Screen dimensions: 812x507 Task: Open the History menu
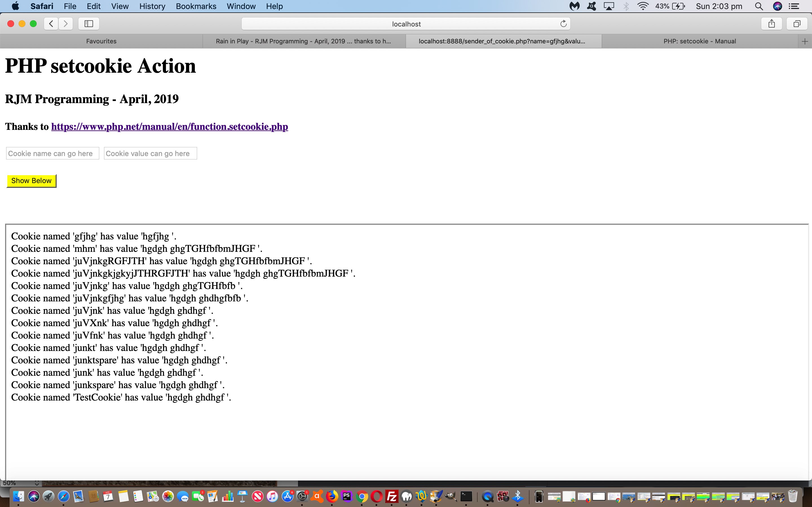(x=152, y=6)
